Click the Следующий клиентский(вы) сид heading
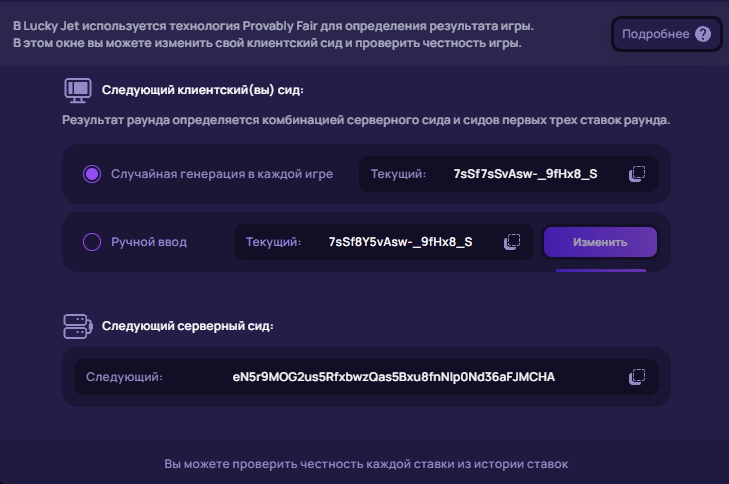 (x=202, y=90)
